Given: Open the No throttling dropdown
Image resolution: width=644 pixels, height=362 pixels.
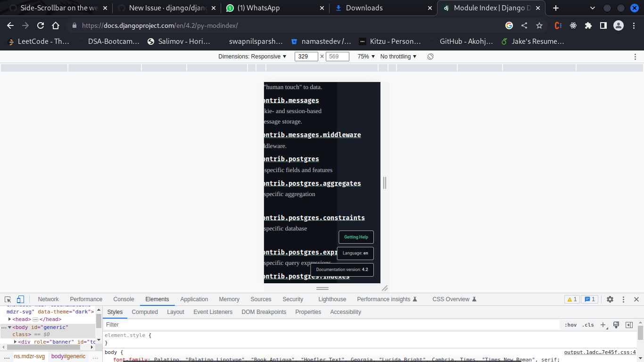Looking at the screenshot, I should point(396,56).
